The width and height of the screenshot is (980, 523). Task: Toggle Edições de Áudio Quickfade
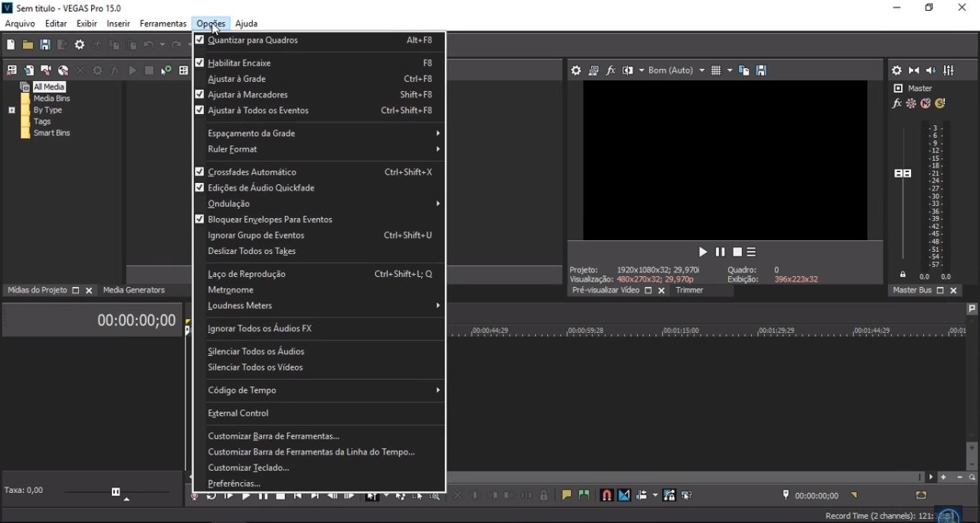(x=319, y=188)
